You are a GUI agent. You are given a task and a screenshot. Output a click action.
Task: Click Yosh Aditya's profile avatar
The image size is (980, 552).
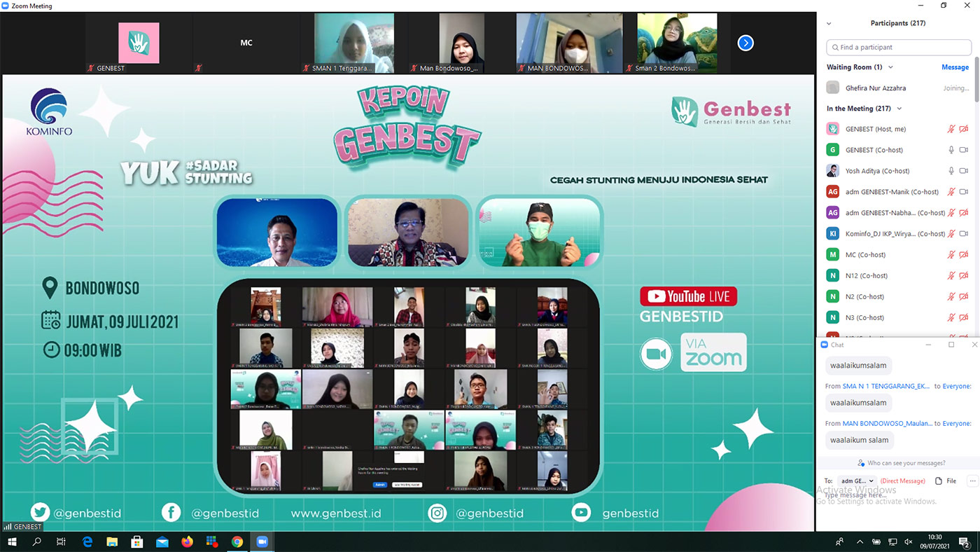click(x=832, y=171)
